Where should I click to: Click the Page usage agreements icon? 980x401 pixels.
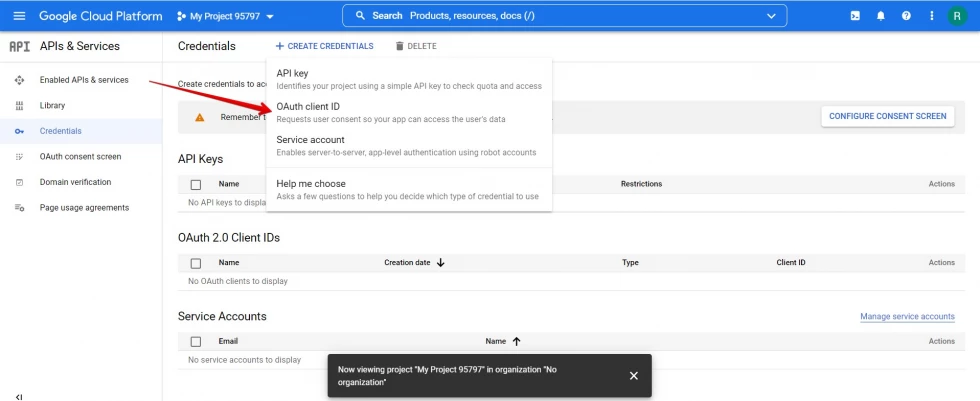pos(19,208)
